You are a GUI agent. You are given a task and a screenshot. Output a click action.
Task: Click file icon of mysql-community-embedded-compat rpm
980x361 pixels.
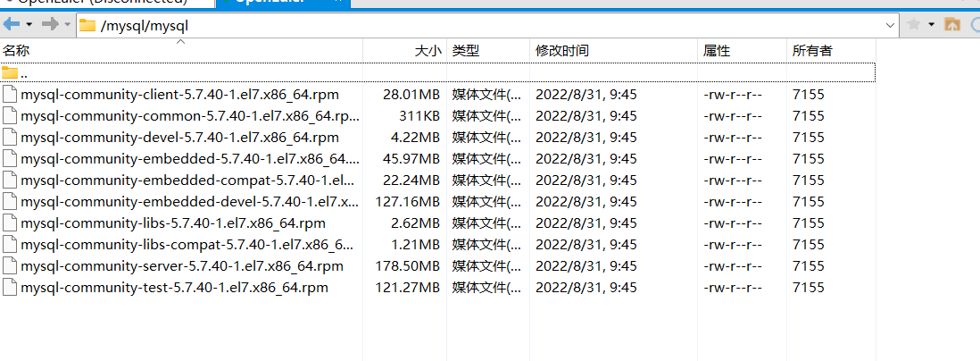tap(10, 180)
